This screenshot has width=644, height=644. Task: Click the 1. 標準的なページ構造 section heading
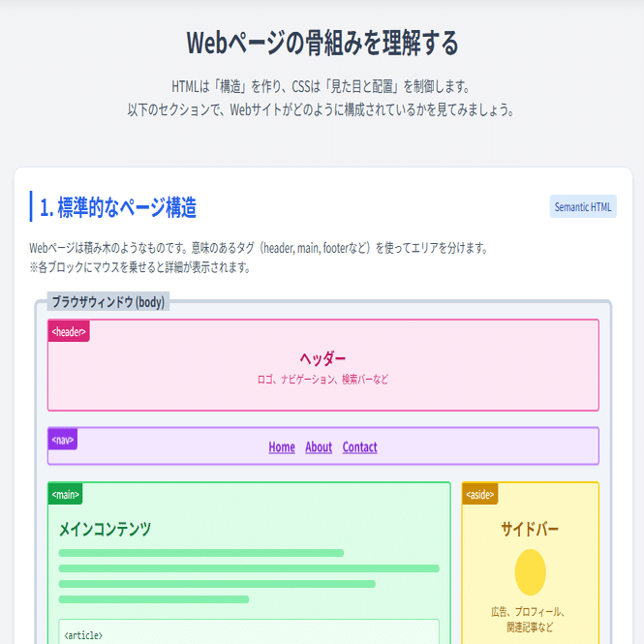118,207
